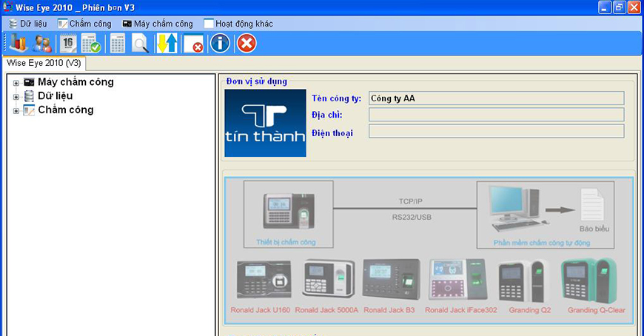Click the red circle exit toolbar icon
644x336 pixels.
[246, 43]
